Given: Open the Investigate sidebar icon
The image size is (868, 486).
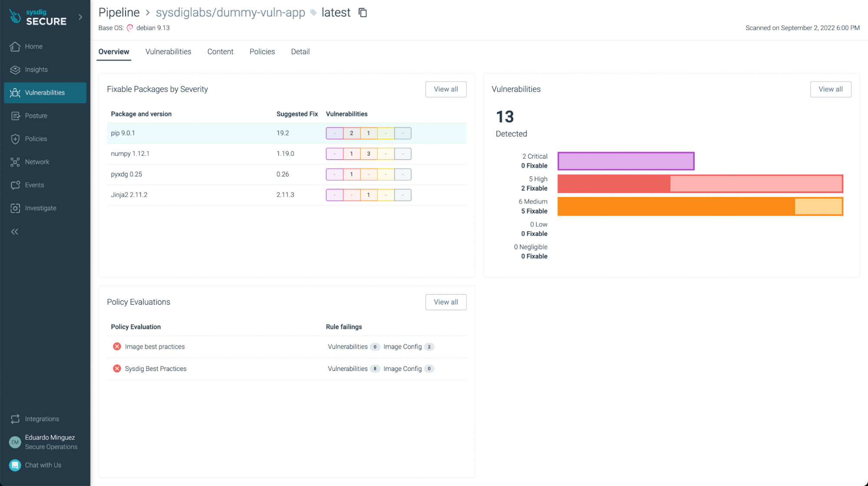Looking at the screenshot, I should coord(15,208).
